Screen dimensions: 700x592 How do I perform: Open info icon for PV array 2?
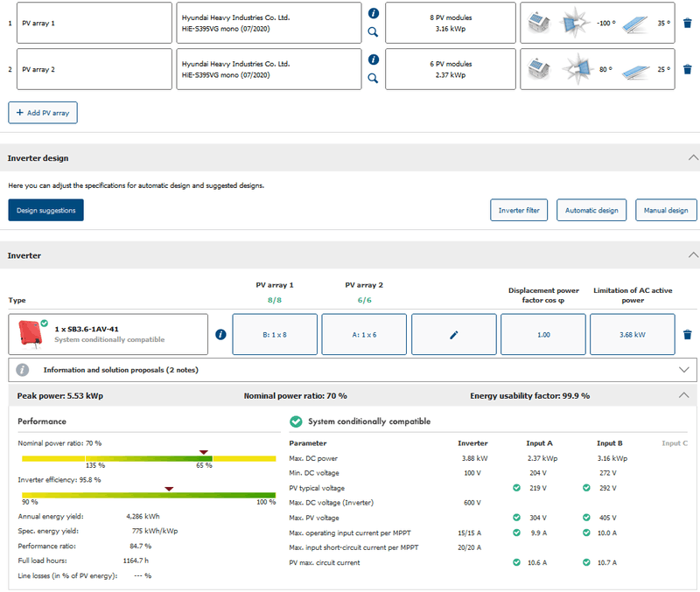tap(373, 59)
